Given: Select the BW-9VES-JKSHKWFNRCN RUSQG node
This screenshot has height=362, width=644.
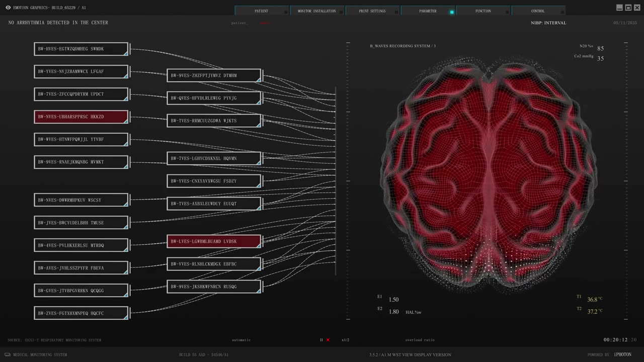Looking at the screenshot, I should (x=214, y=287).
